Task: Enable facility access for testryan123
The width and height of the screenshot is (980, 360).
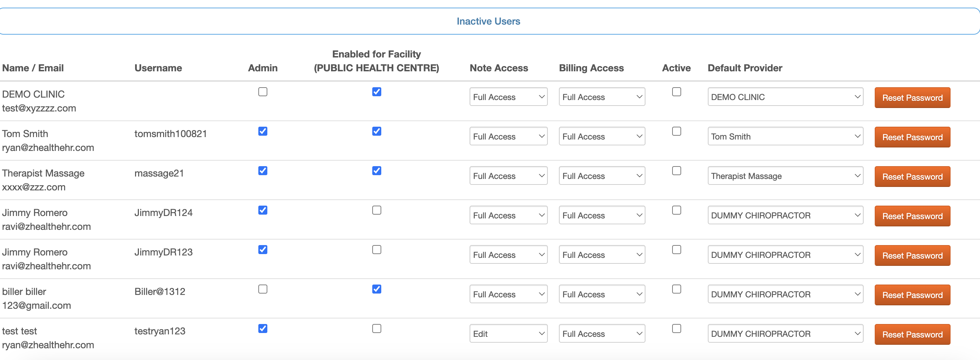Action: coord(377,329)
